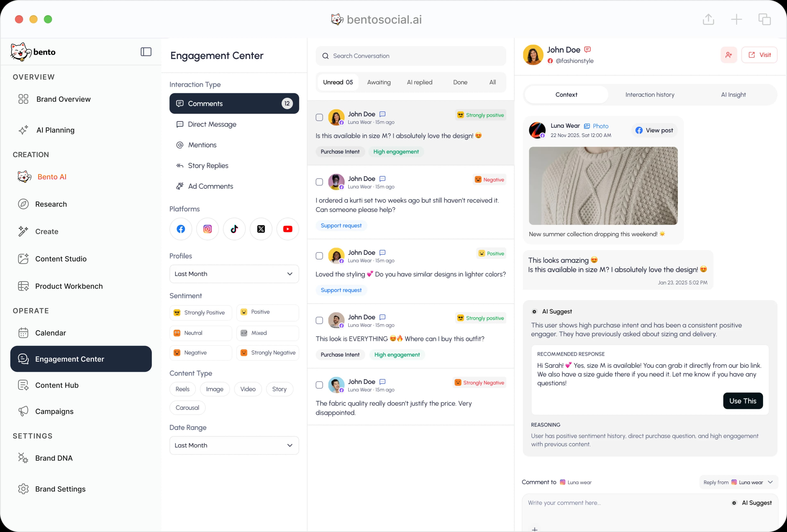
Task: Open Brand DNA settings
Action: tap(45, 458)
